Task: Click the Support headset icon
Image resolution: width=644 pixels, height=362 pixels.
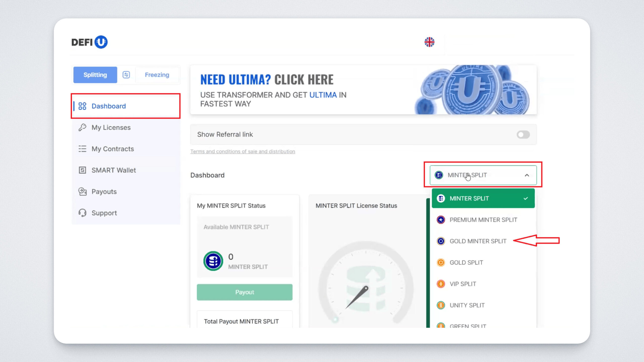Action: [x=82, y=213]
